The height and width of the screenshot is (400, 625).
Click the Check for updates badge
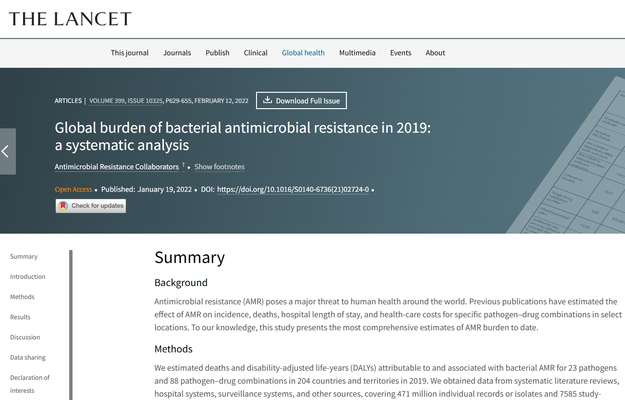[91, 206]
